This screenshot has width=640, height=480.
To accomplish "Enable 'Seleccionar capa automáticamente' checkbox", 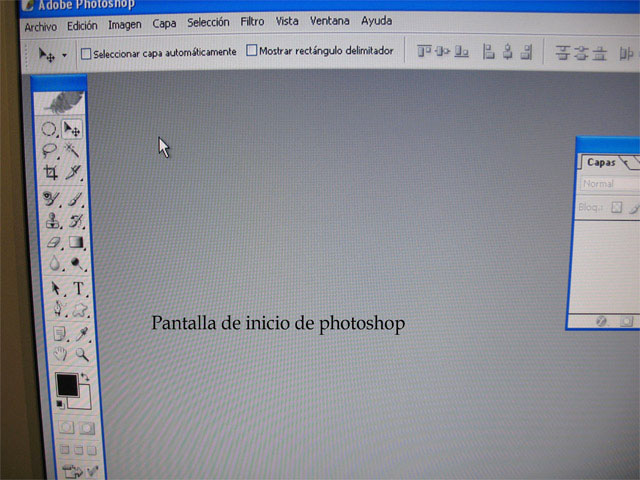I will click(x=86, y=52).
